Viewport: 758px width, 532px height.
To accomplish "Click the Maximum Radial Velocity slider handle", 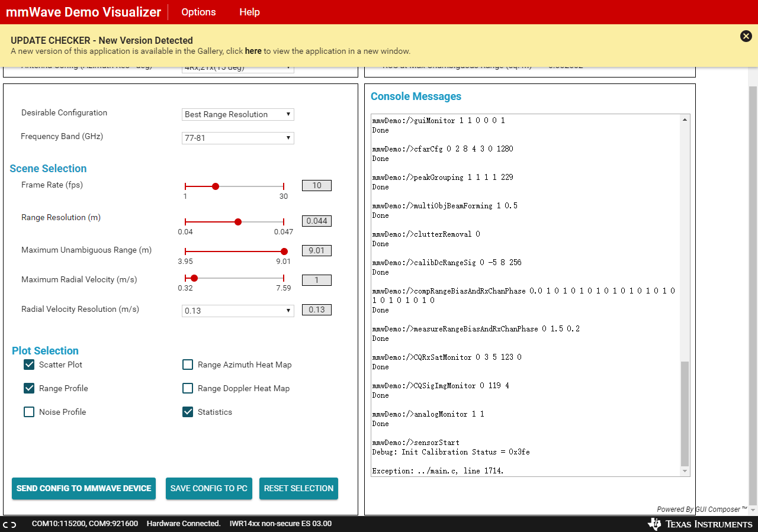I will pyautogui.click(x=194, y=278).
